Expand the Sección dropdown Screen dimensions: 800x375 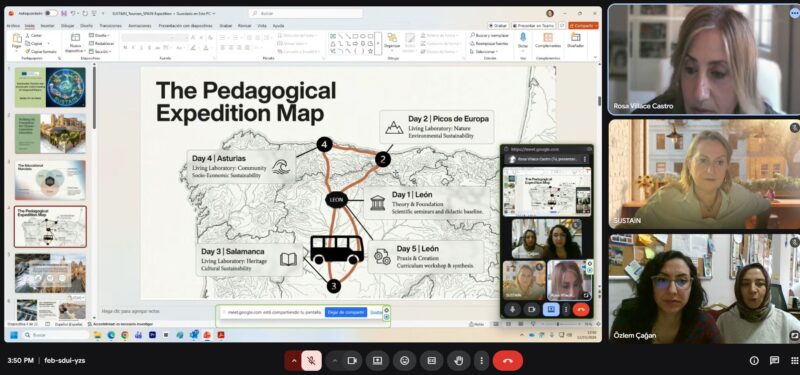100,52
